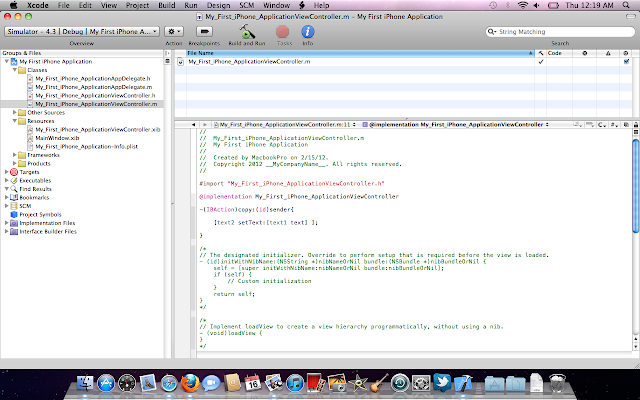
Task: Select Implementation Files smart group
Action: point(47,223)
